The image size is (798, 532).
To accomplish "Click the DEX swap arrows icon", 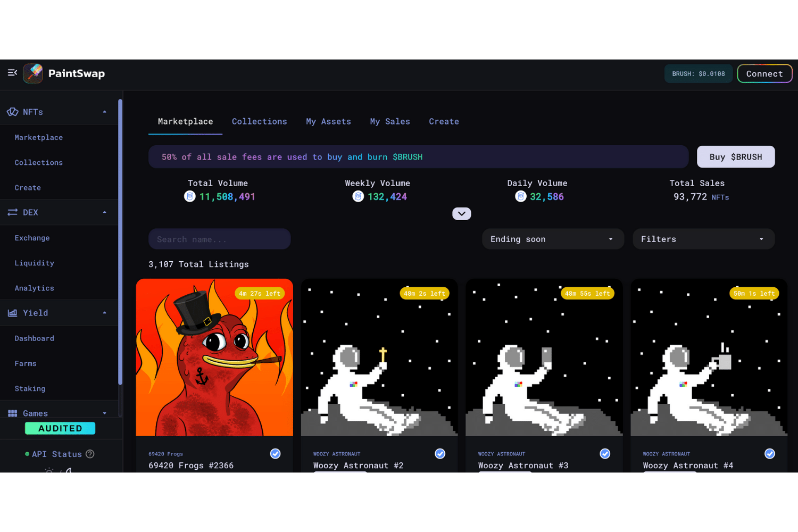I will tap(12, 212).
